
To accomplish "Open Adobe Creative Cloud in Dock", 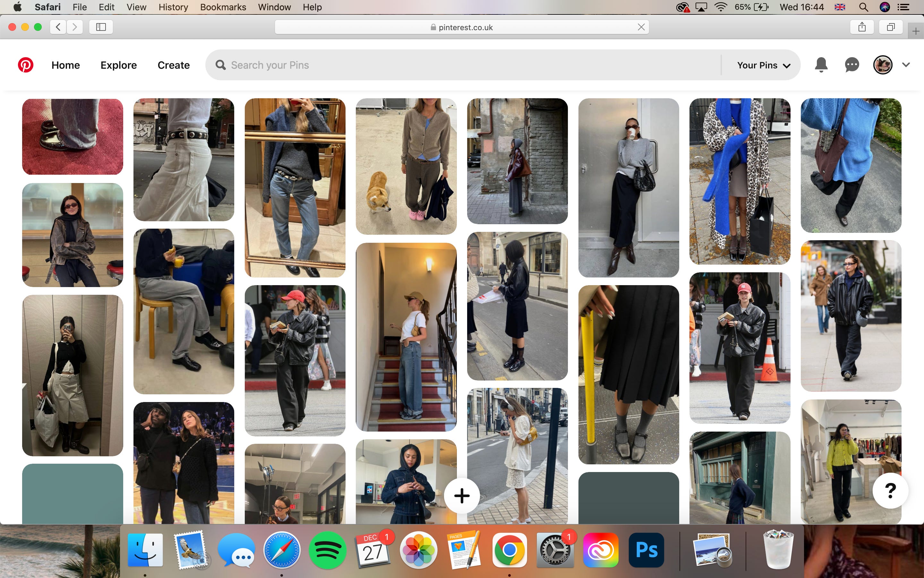I will point(601,550).
